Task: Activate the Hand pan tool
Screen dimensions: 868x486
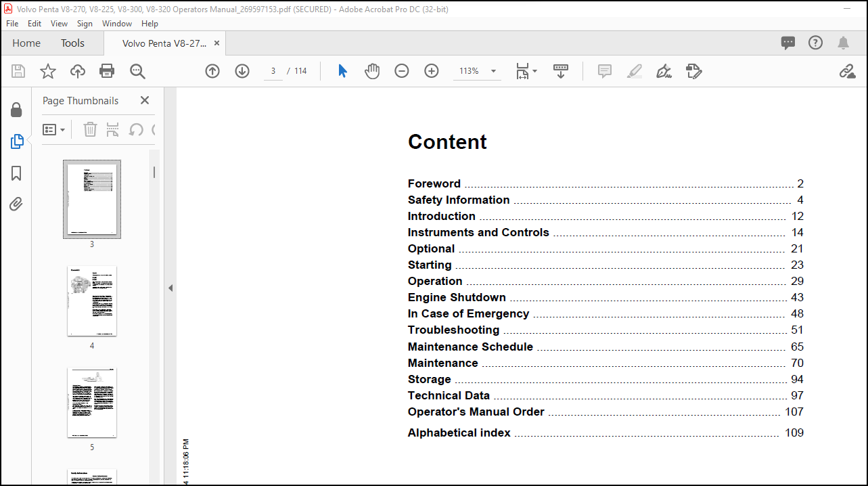Action: [x=372, y=71]
